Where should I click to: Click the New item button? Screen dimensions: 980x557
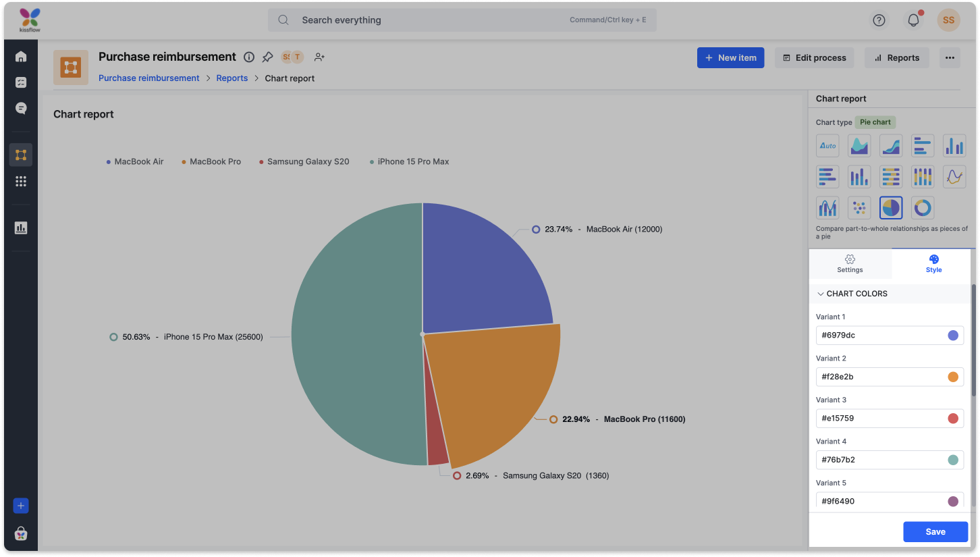tap(731, 58)
